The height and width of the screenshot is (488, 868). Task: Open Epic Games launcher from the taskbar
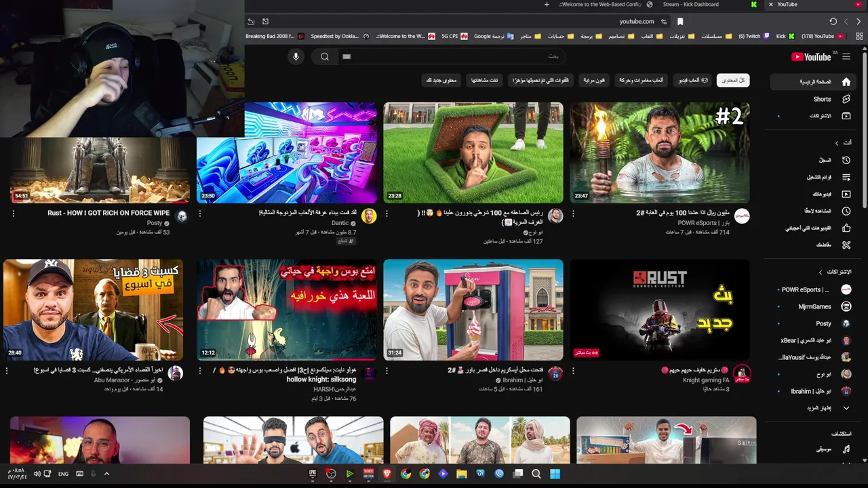point(313,474)
